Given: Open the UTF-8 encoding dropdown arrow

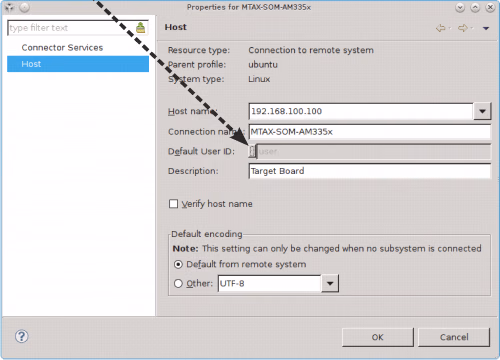Looking at the screenshot, I should (x=330, y=284).
